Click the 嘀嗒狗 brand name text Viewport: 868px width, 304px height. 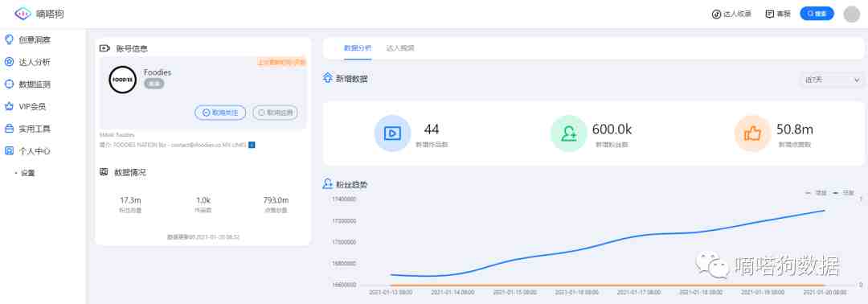(x=50, y=14)
